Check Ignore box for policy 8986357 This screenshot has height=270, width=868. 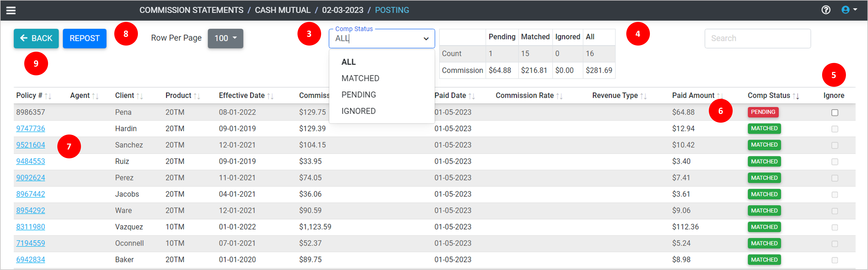click(835, 113)
